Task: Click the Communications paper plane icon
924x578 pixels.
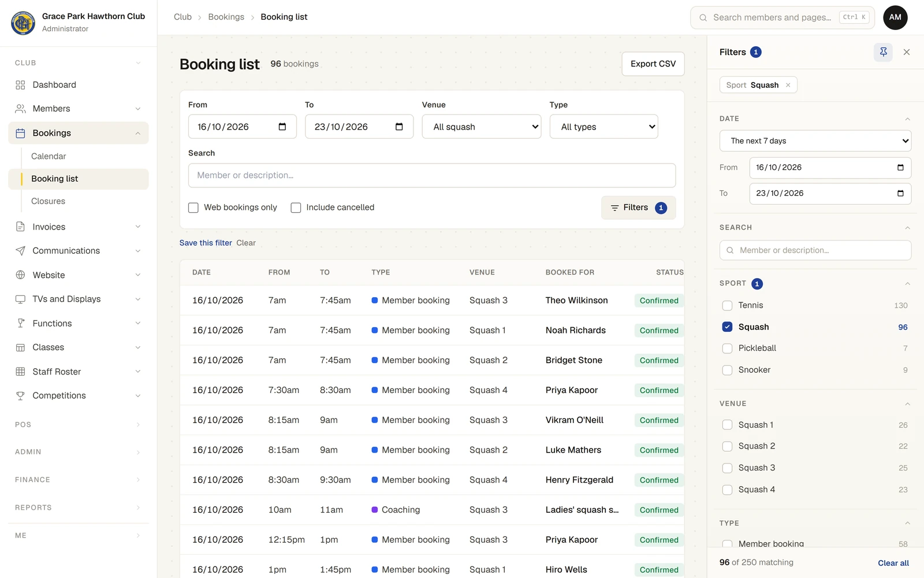Action: [x=20, y=251]
